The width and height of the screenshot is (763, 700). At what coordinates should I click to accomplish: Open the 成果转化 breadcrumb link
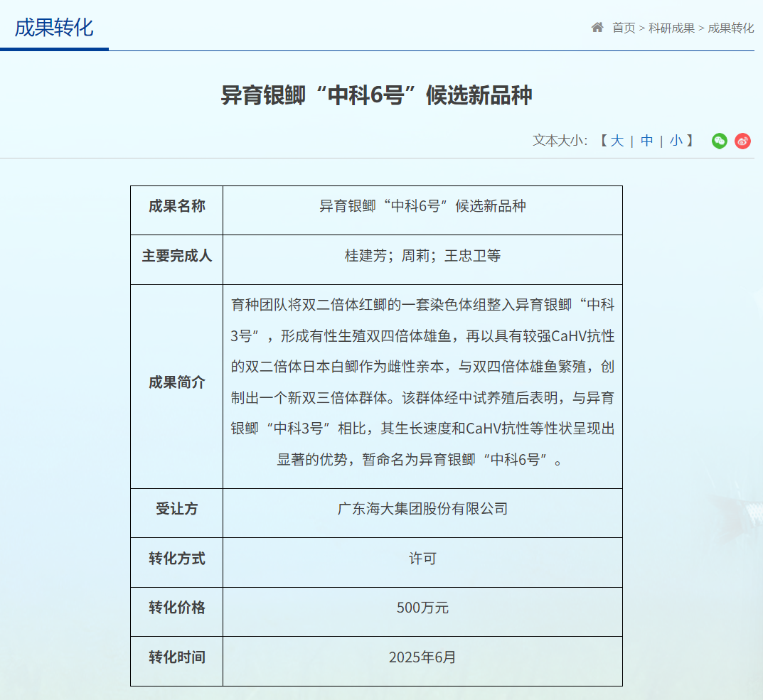731,28
